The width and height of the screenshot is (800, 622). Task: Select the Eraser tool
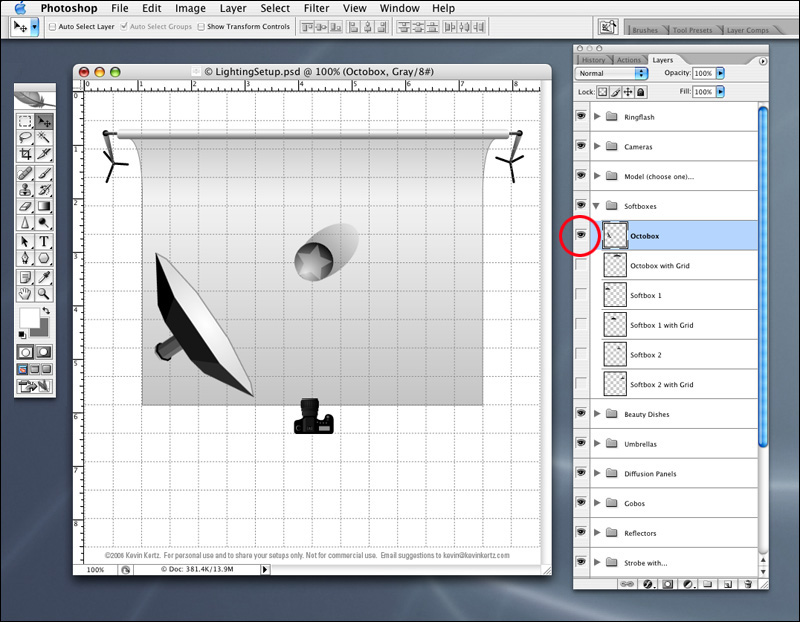[x=25, y=206]
